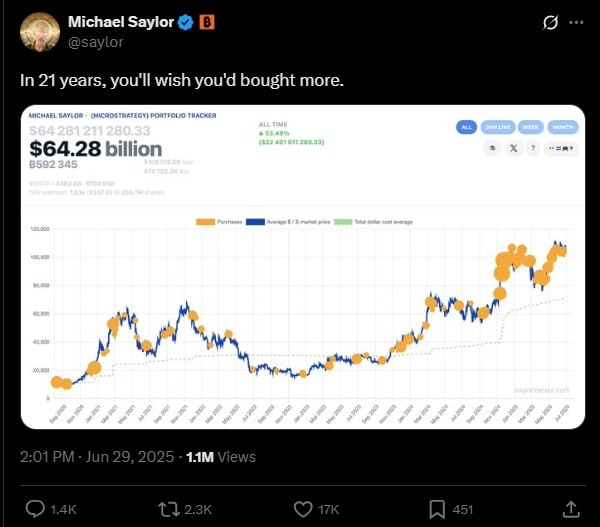The height and width of the screenshot is (527, 600).
Task: Click the share upload icon
Action: coord(570,509)
